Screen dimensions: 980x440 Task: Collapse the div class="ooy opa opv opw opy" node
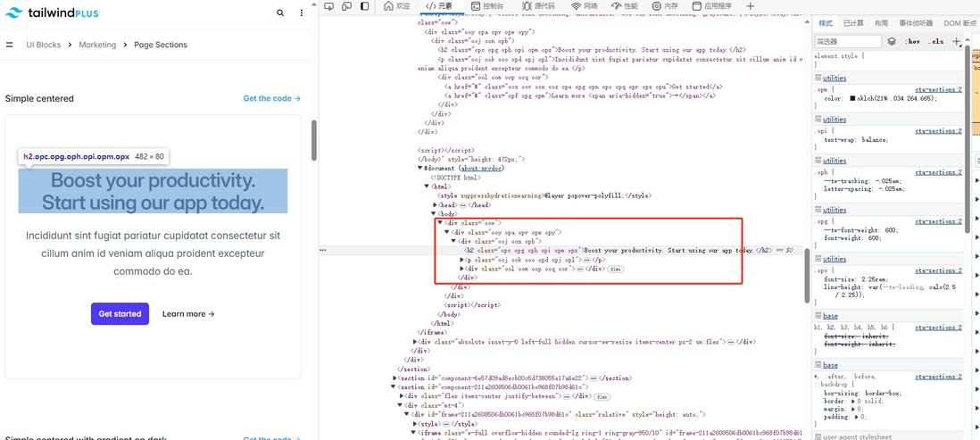[447, 232]
